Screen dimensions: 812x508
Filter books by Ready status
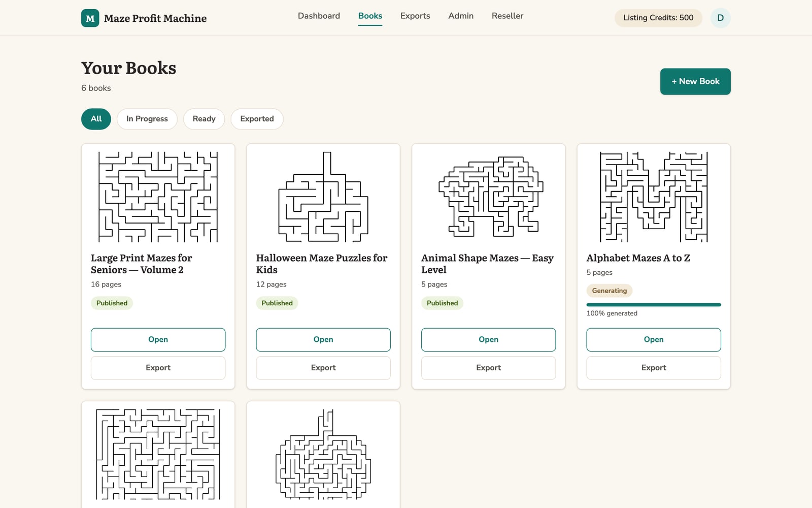[x=204, y=119]
